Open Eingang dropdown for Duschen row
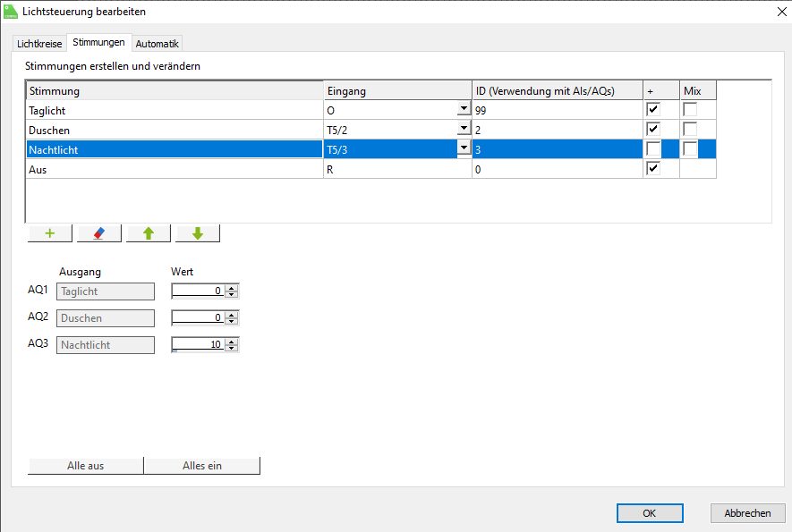792x532 pixels. tap(464, 128)
